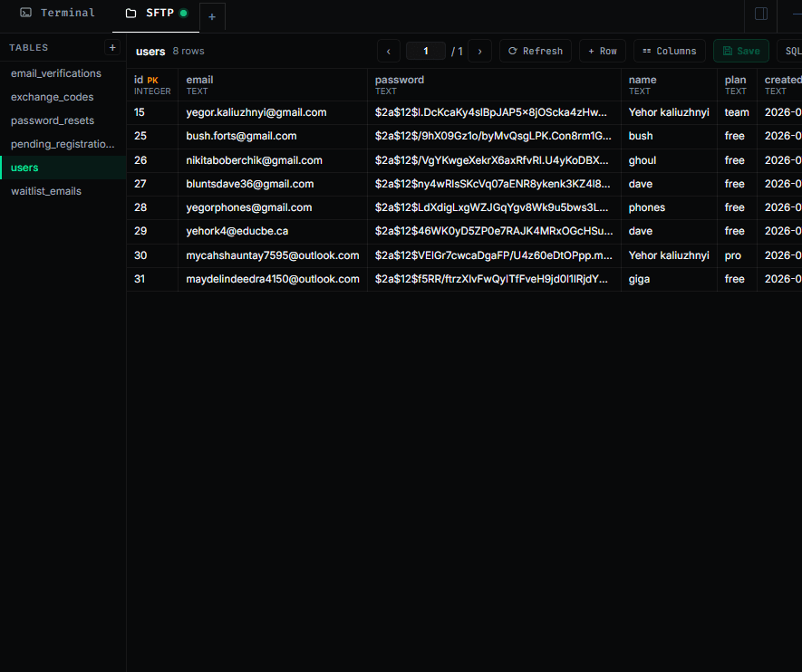This screenshot has height=672, width=802.
Task: Select id cell 27
Action: 152,184
